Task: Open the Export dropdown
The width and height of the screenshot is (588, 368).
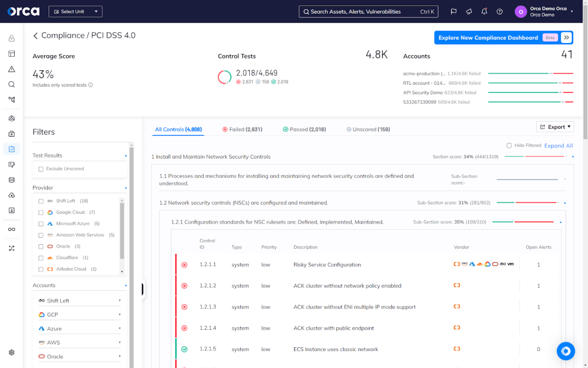Action: 555,127
